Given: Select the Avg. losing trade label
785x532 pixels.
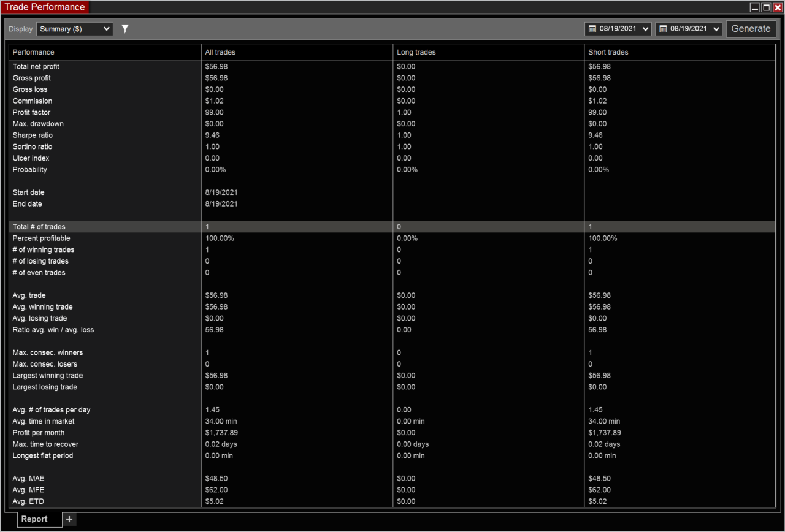Looking at the screenshot, I should [40, 318].
